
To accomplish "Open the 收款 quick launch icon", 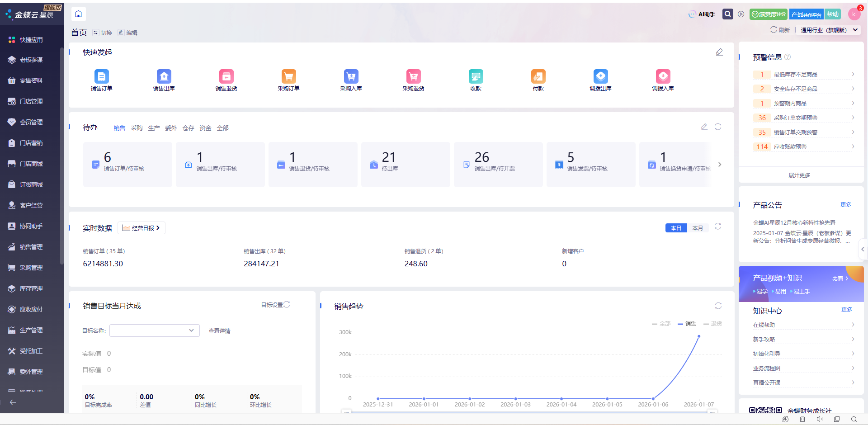I will [x=476, y=77].
